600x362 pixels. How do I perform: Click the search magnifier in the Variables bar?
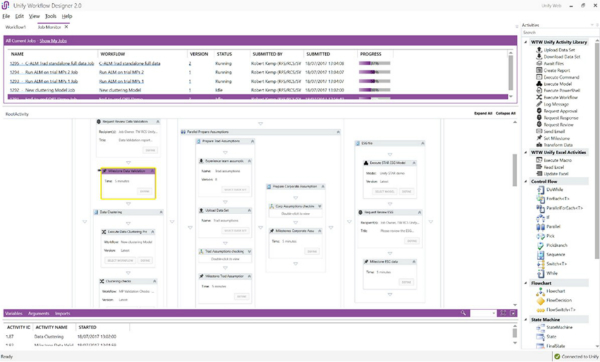click(463, 313)
